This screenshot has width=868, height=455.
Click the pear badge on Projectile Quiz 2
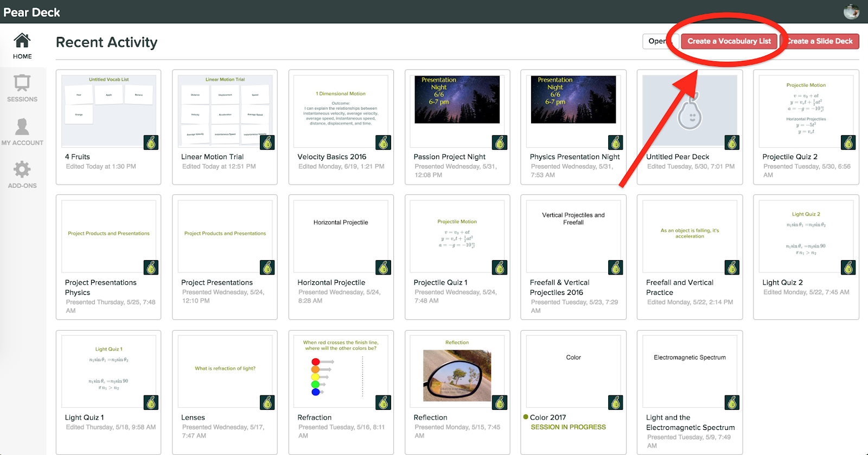(x=848, y=142)
